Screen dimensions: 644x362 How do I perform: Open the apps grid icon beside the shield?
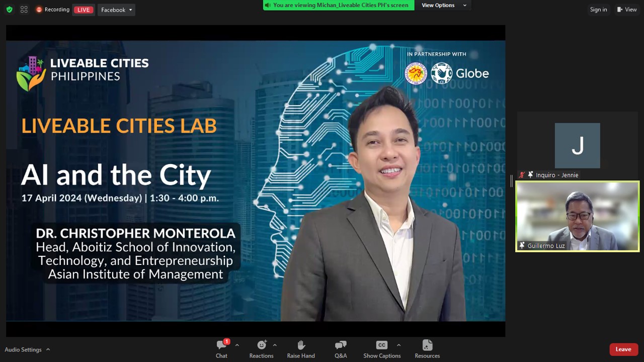(24, 10)
